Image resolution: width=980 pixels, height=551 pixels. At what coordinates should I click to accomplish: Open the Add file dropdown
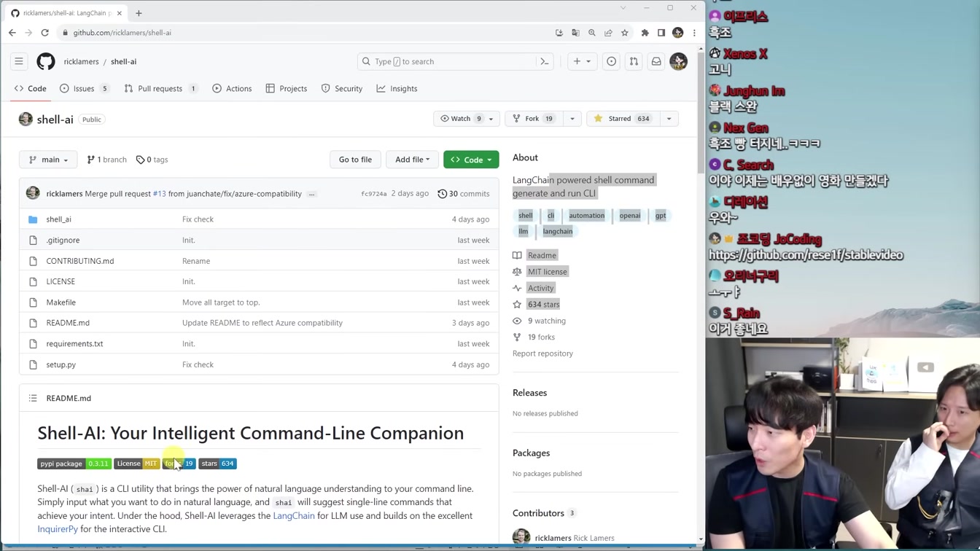coord(412,160)
